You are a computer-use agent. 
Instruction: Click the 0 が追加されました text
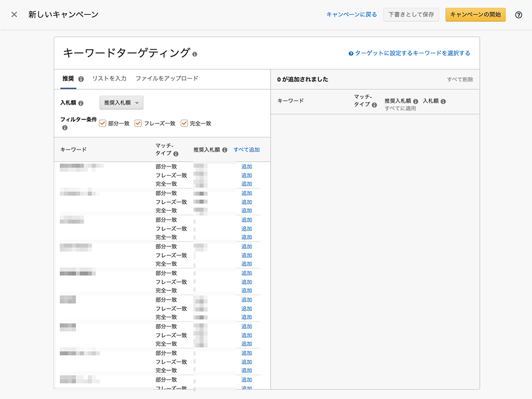[x=303, y=79]
